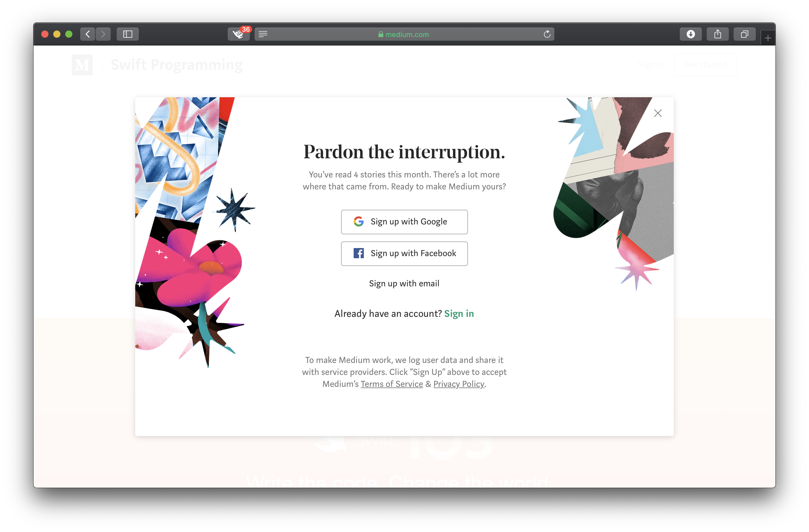Click the share icon in browser toolbar
Screen dimensions: 809x532
click(717, 34)
